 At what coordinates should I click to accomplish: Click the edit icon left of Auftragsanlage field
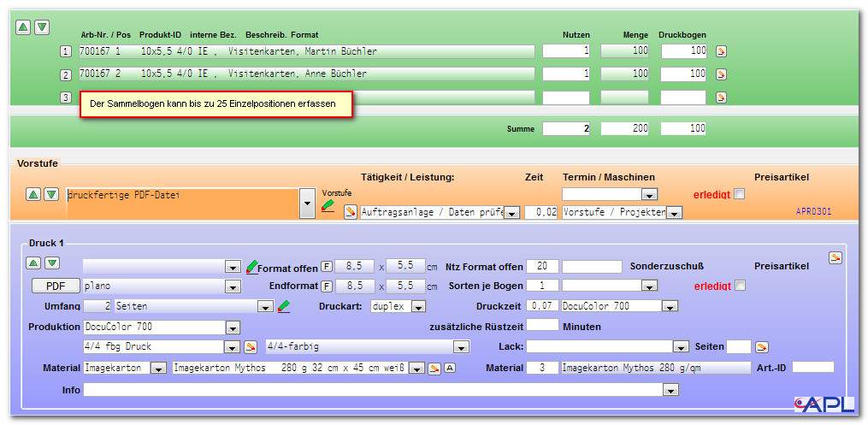350,211
